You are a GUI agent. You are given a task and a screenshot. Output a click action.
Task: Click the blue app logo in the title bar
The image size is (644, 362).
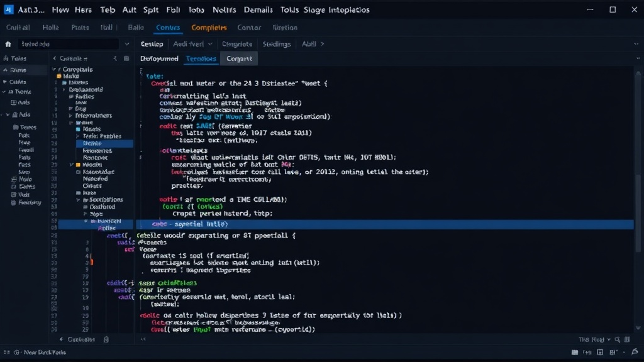click(x=9, y=9)
